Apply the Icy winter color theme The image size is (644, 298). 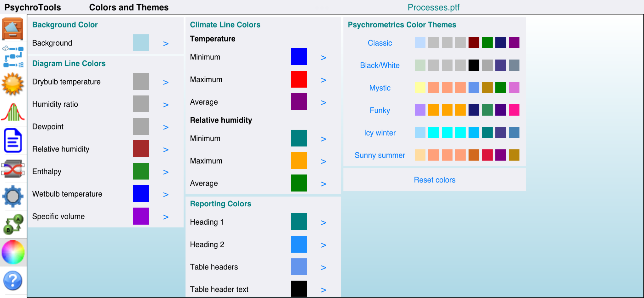tap(379, 133)
